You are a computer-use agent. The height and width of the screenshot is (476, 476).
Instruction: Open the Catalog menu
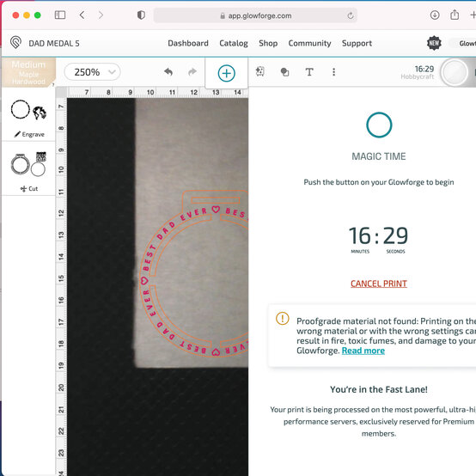(234, 43)
